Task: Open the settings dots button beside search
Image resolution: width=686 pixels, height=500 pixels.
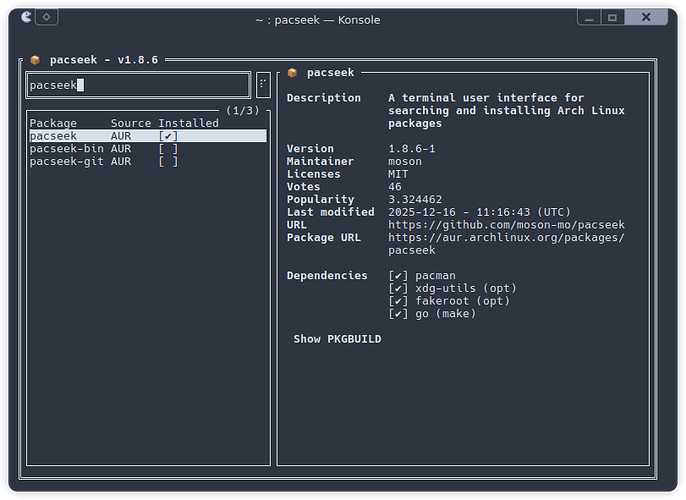Action: tap(263, 84)
